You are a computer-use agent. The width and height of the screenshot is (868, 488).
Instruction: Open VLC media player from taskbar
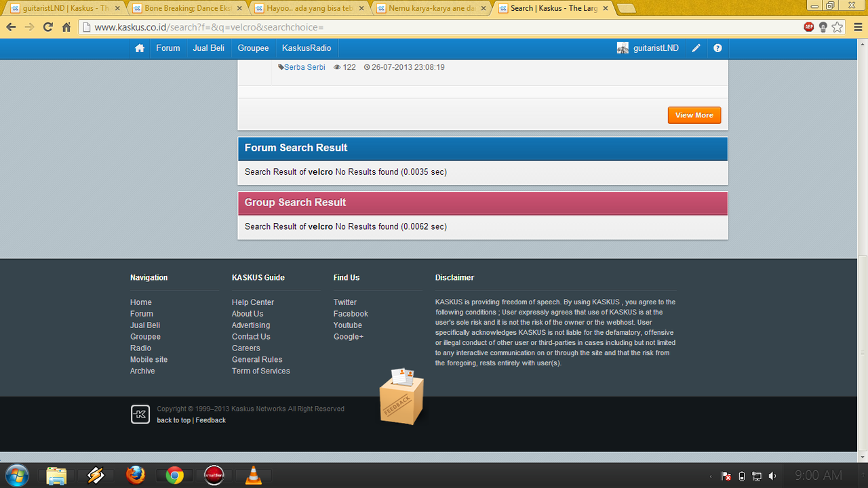(254, 476)
